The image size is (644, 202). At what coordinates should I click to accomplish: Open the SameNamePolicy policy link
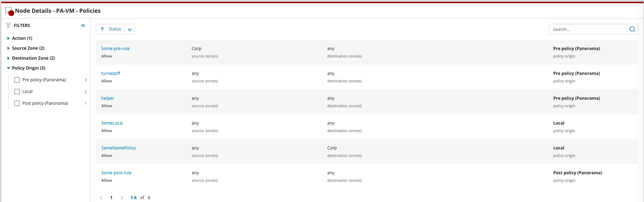point(118,148)
